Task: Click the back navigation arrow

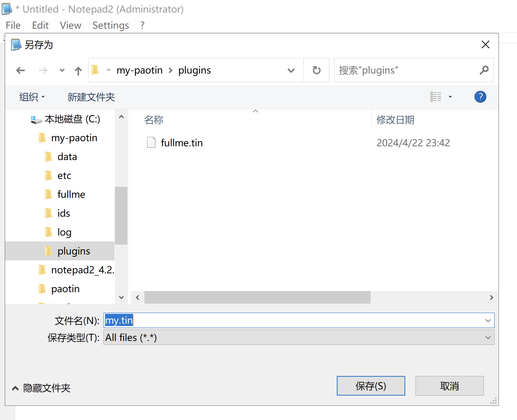Action: pos(20,70)
